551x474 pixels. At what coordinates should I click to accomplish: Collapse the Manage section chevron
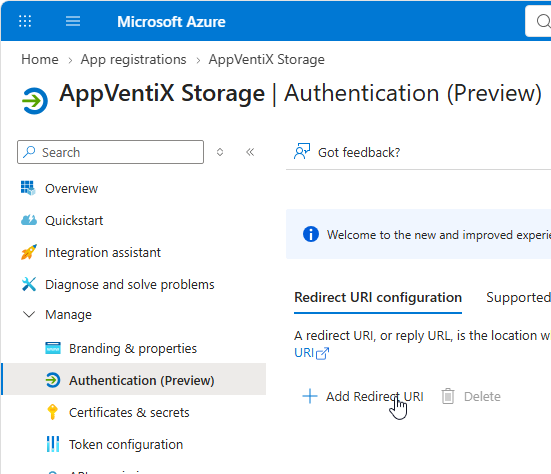pyautogui.click(x=29, y=314)
